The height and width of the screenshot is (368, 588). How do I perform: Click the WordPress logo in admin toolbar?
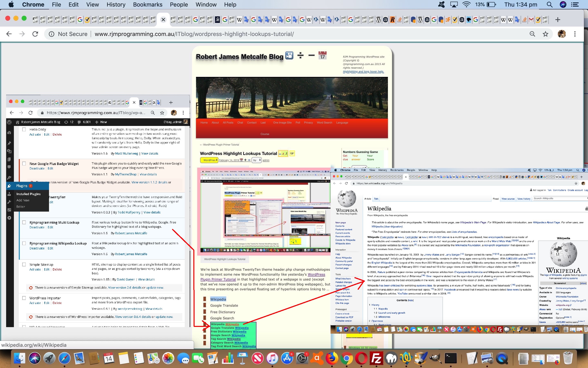tap(9, 122)
